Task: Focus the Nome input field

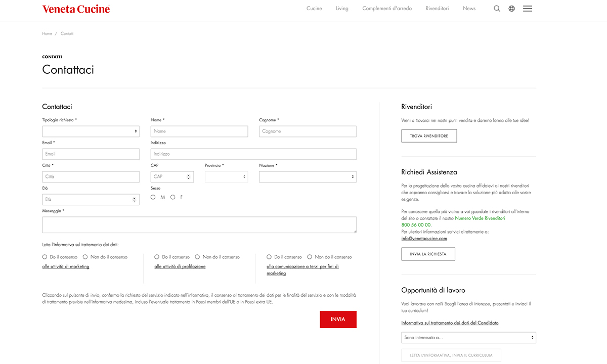Action: [199, 131]
